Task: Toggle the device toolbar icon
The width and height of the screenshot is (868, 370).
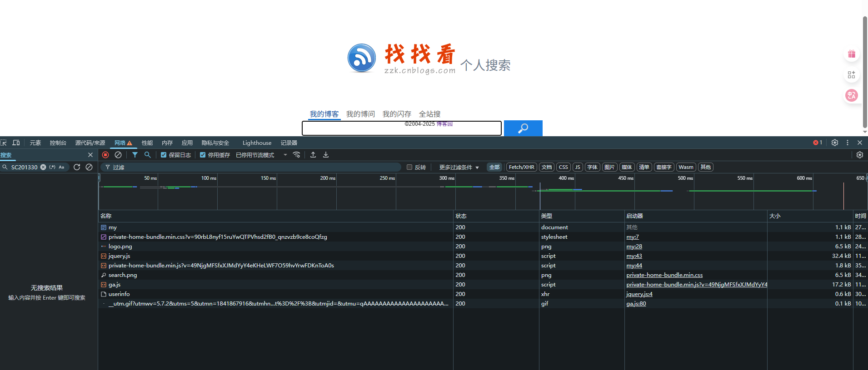Action: [16, 143]
